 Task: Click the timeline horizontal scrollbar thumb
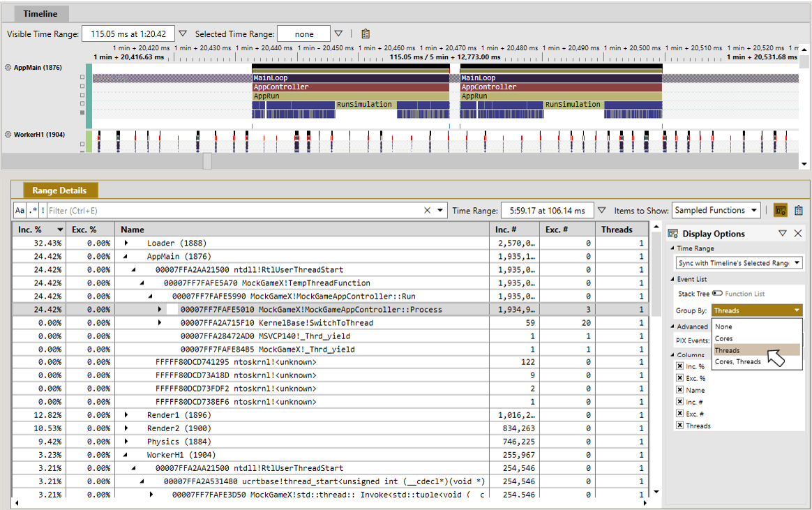coord(207,161)
